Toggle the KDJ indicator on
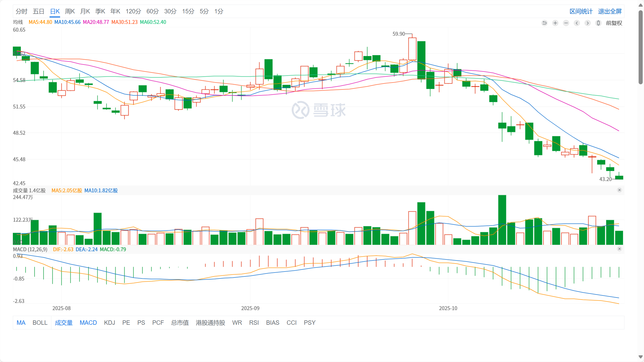The height and width of the screenshot is (362, 644). [x=109, y=323]
